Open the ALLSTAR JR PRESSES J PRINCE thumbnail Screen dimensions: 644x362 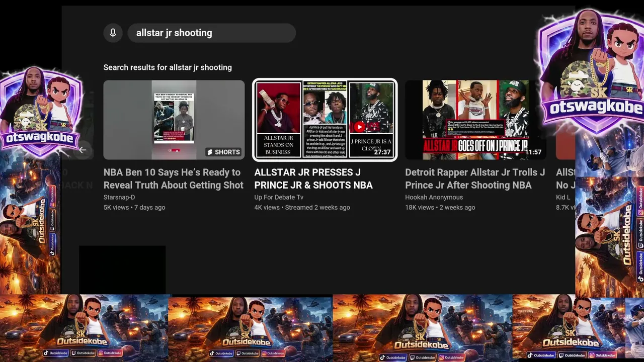tap(325, 120)
